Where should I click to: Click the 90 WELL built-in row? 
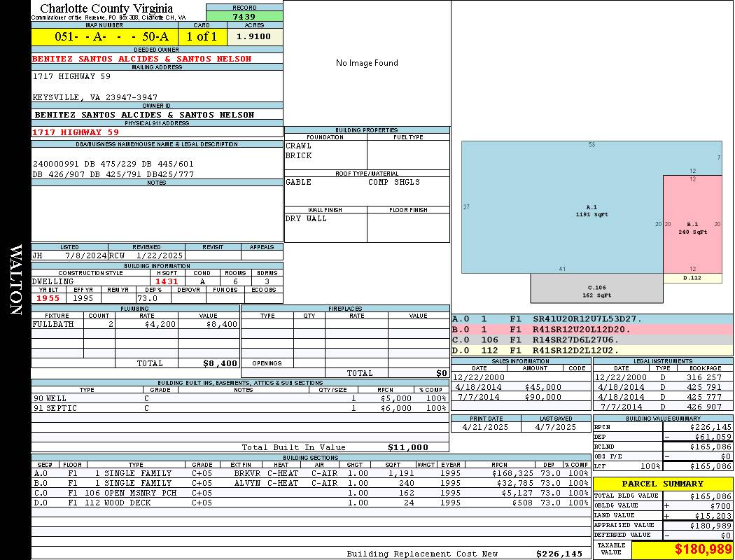pyautogui.click(x=240, y=398)
